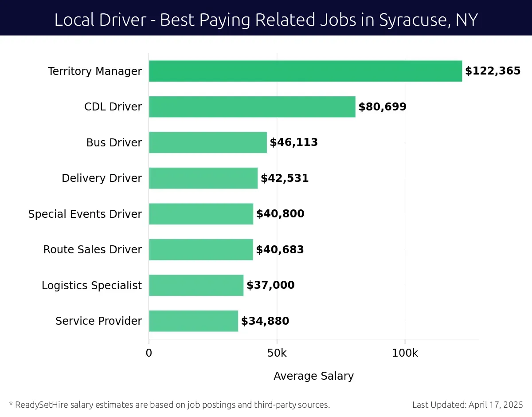Select the 'Route Sales Driver' label

click(x=93, y=249)
